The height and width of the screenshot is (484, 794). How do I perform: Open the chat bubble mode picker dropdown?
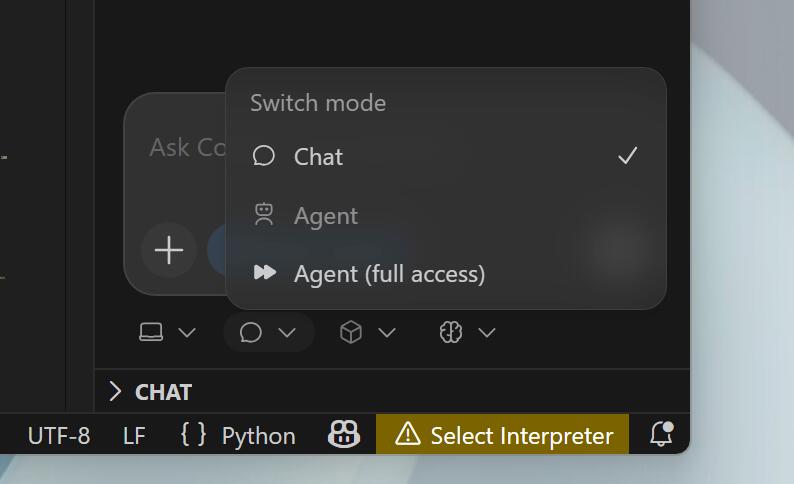tap(268, 333)
